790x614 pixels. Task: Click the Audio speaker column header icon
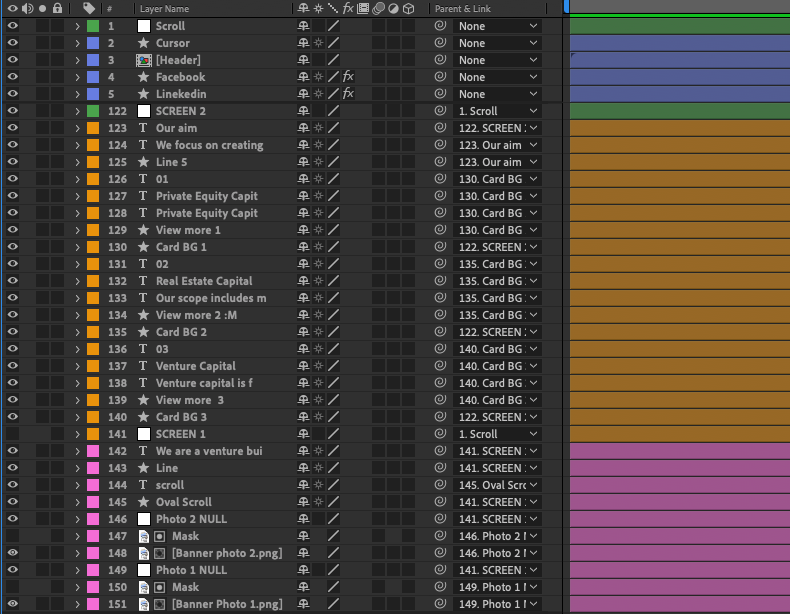click(x=27, y=8)
